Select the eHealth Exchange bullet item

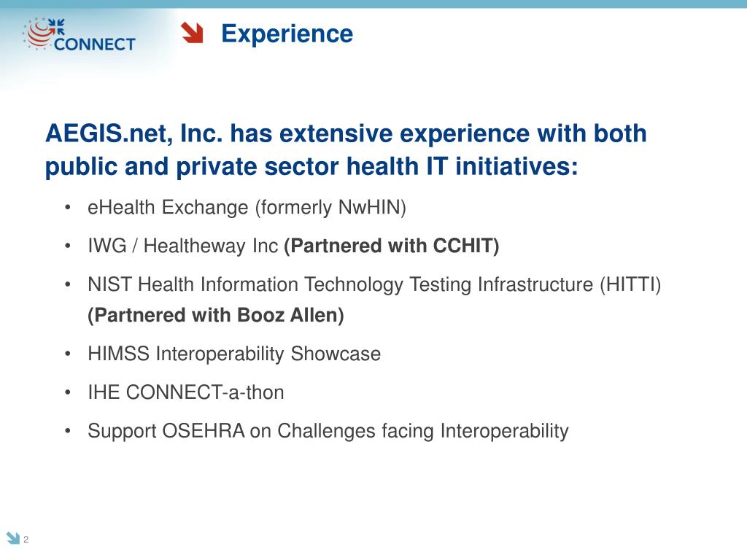[x=247, y=208]
